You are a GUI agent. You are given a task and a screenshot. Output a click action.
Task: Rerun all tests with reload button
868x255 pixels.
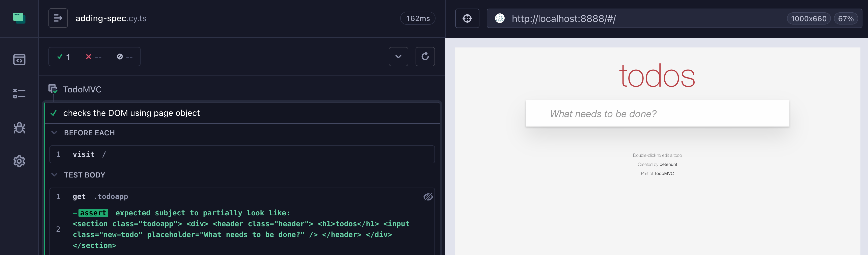click(x=425, y=57)
